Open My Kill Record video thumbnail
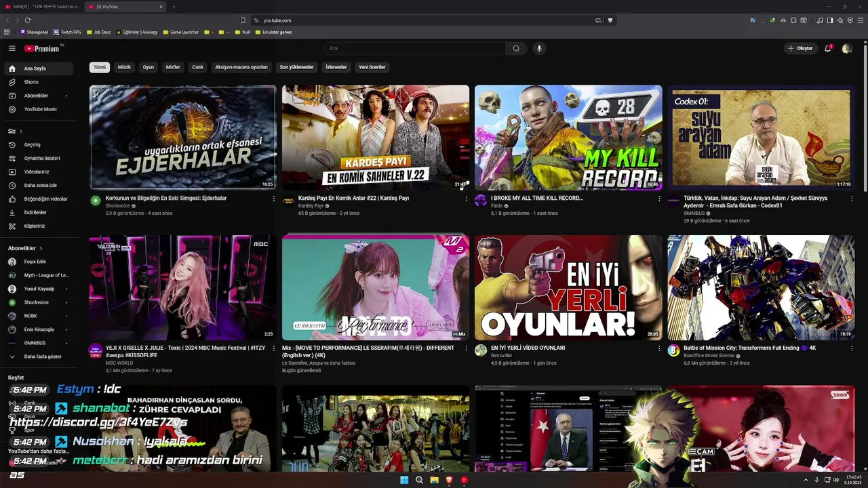This screenshot has width=868, height=488. 568,138
